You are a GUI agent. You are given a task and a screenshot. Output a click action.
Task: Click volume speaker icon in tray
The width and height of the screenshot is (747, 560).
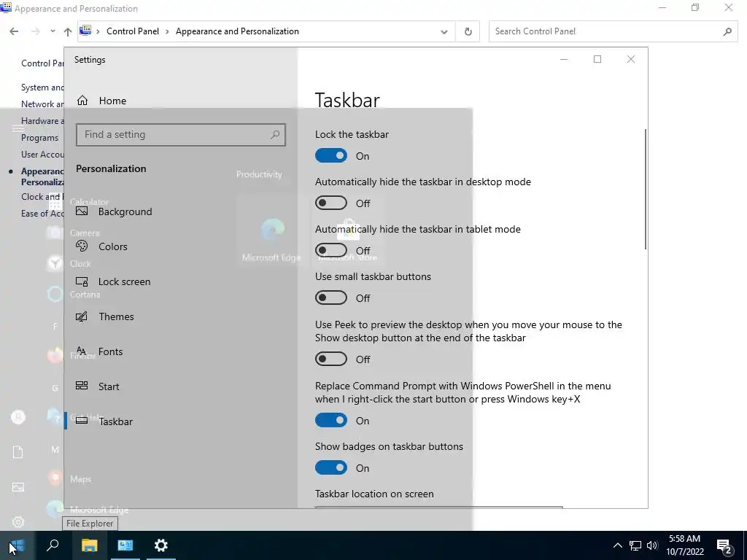652,545
